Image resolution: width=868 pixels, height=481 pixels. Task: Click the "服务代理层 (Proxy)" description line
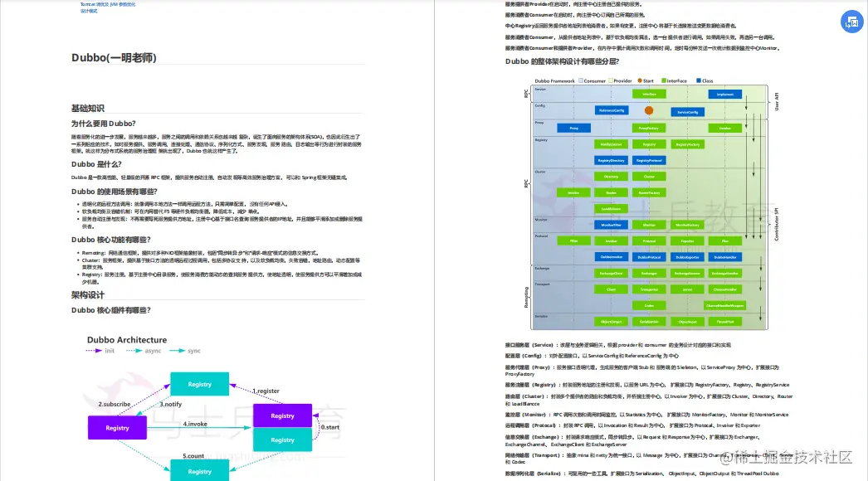[x=642, y=371]
